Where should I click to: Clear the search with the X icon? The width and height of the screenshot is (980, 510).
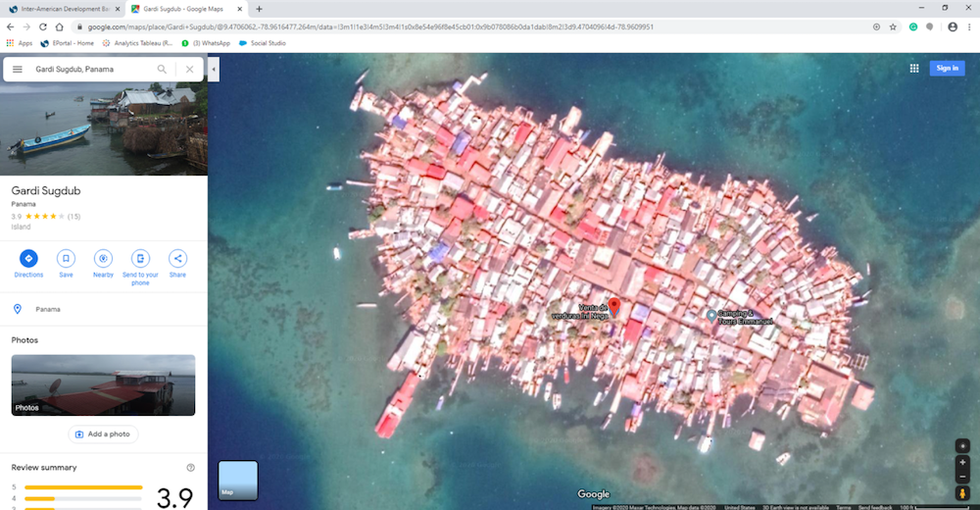pyautogui.click(x=189, y=70)
